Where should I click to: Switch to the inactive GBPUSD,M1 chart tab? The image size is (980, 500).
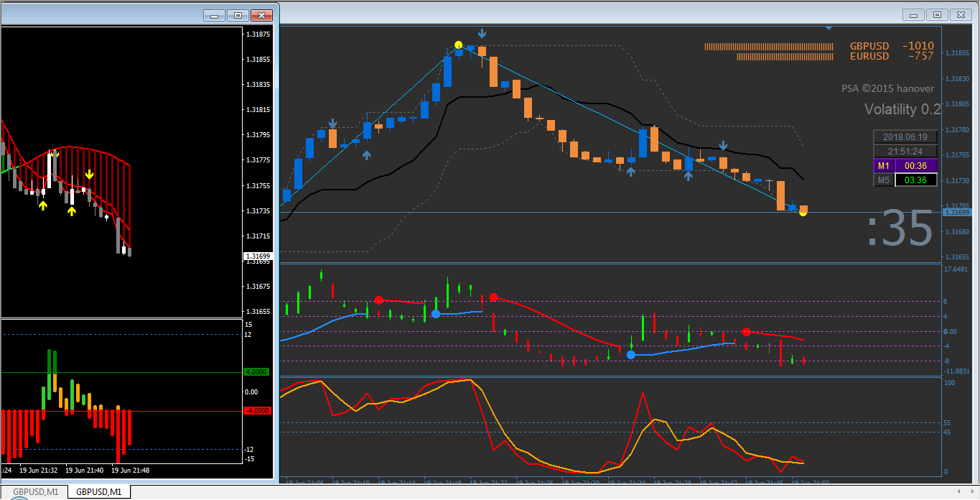pos(35,492)
